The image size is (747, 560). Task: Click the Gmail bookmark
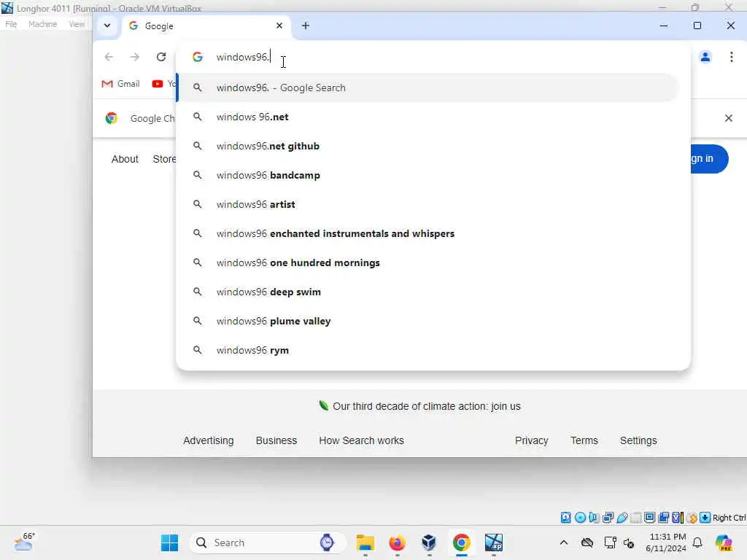pyautogui.click(x=121, y=84)
